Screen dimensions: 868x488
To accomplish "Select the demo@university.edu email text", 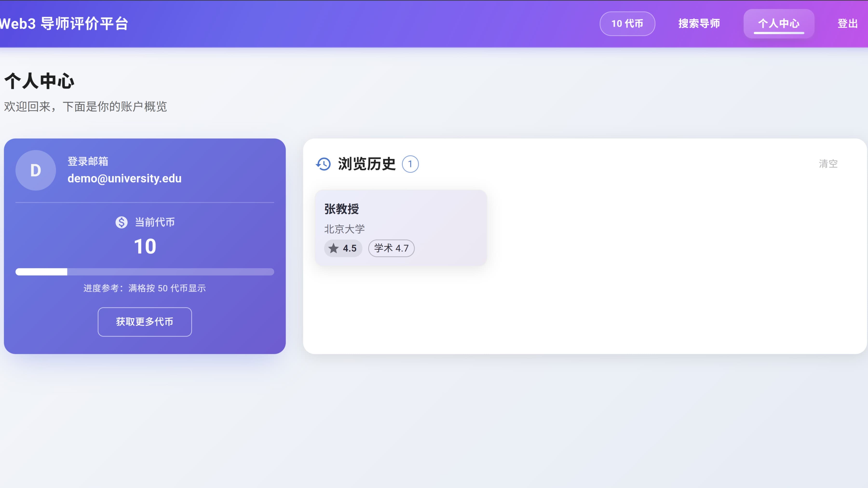I will (x=124, y=178).
